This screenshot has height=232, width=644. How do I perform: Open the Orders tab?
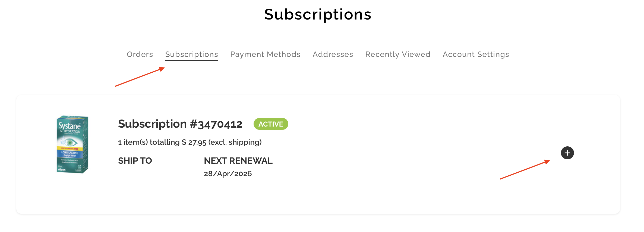(x=140, y=54)
